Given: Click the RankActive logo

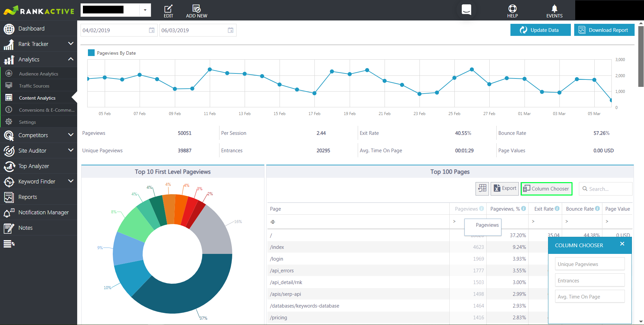Looking at the screenshot, I should [x=39, y=10].
